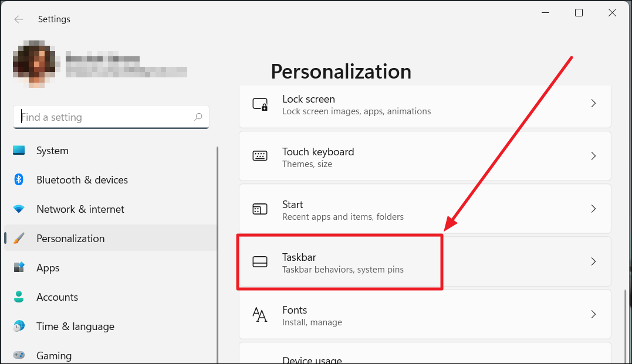632x364 pixels.
Task: Select the Gaming controller icon
Action: 20,355
